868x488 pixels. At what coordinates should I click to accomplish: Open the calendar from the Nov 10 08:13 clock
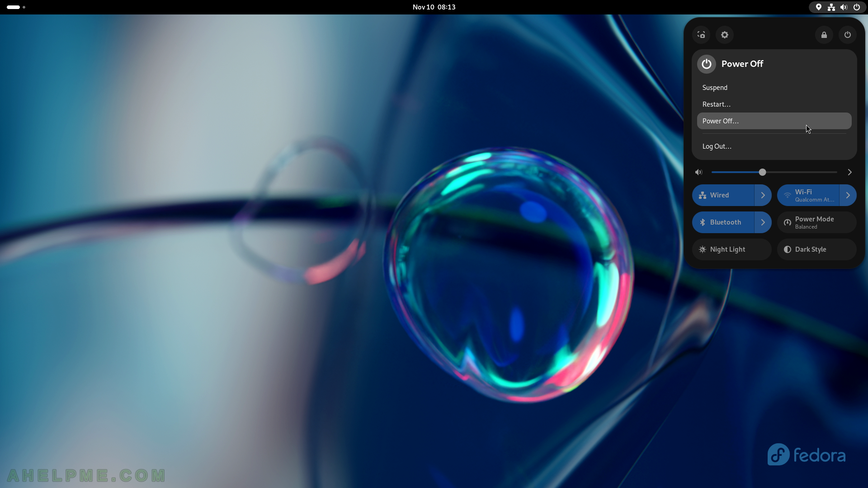pos(434,7)
